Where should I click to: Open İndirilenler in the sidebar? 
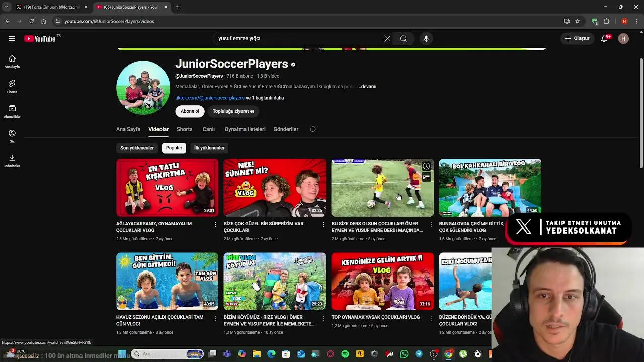point(12,161)
